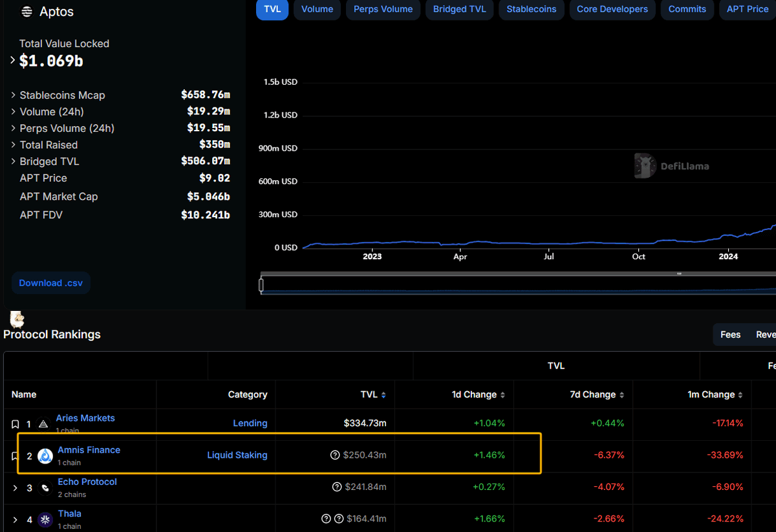Bookmark the Amnis Finance protocol row
776x532 pixels.
point(16,456)
